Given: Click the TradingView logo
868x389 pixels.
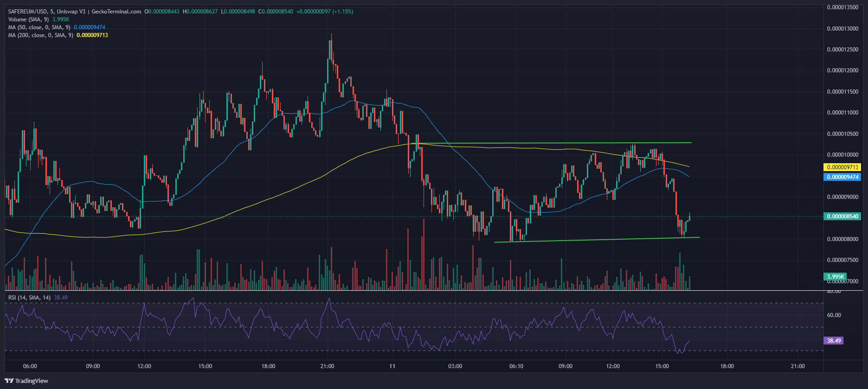Looking at the screenshot, I should coord(27,381).
